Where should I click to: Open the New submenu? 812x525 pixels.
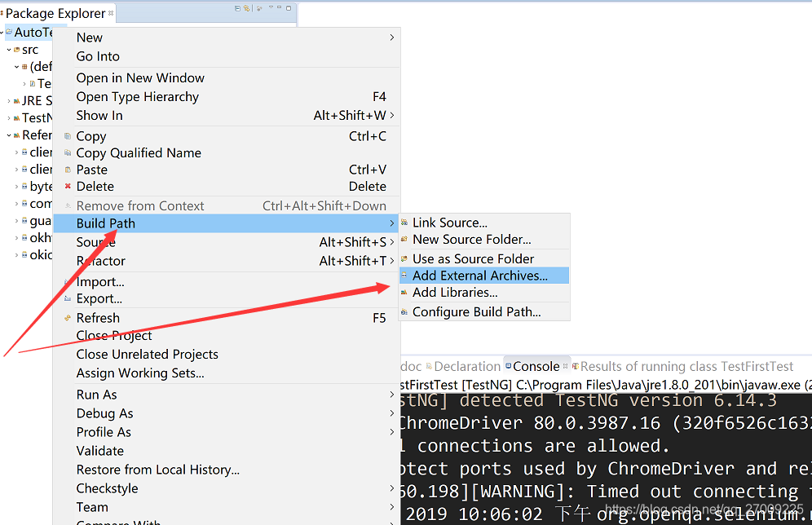click(227, 37)
